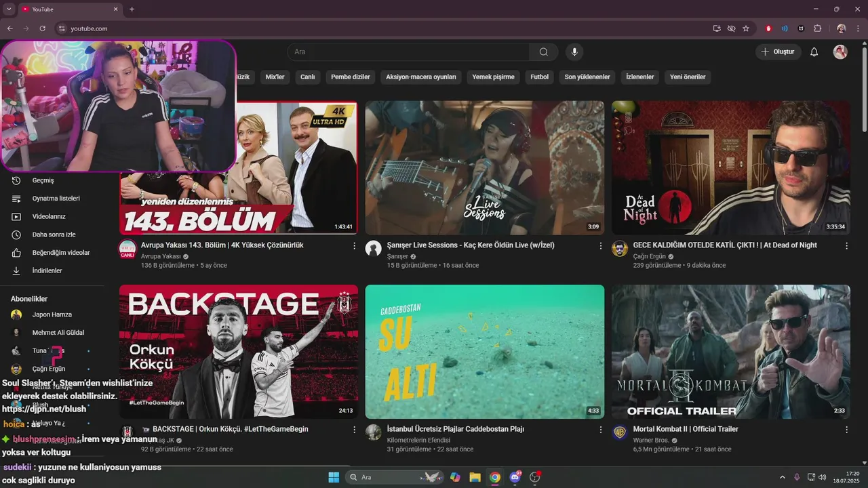Select the Yeni öneriler chip
868x488 pixels.
tap(688, 77)
